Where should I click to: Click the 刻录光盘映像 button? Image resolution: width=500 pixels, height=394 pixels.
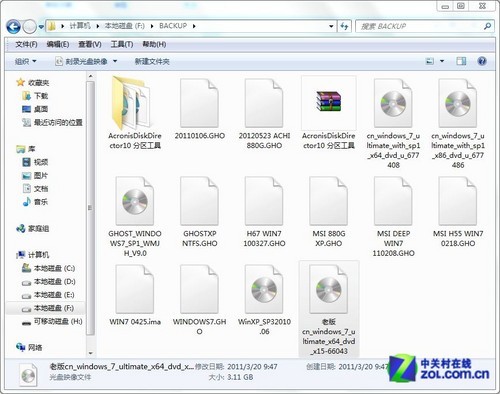tap(82, 61)
